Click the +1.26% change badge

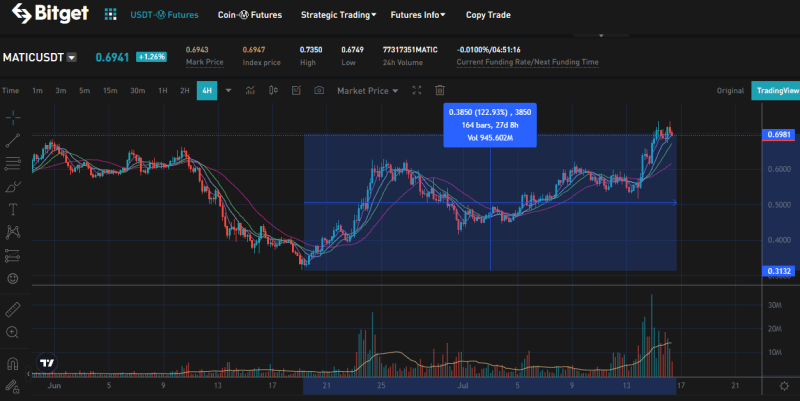point(152,57)
